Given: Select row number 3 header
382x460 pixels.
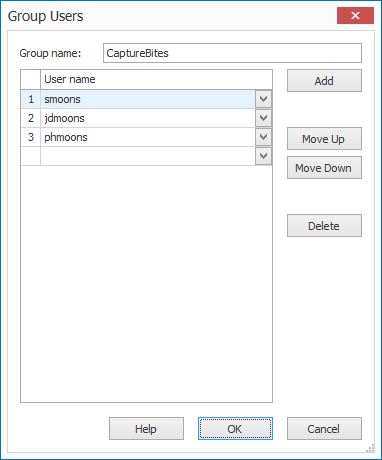Looking at the screenshot, I should 31,137.
